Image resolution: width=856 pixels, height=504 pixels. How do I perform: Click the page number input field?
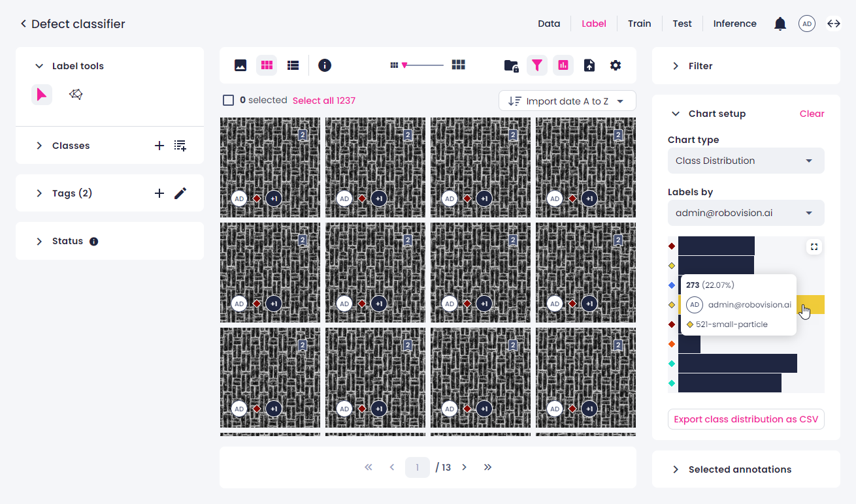tap(418, 467)
